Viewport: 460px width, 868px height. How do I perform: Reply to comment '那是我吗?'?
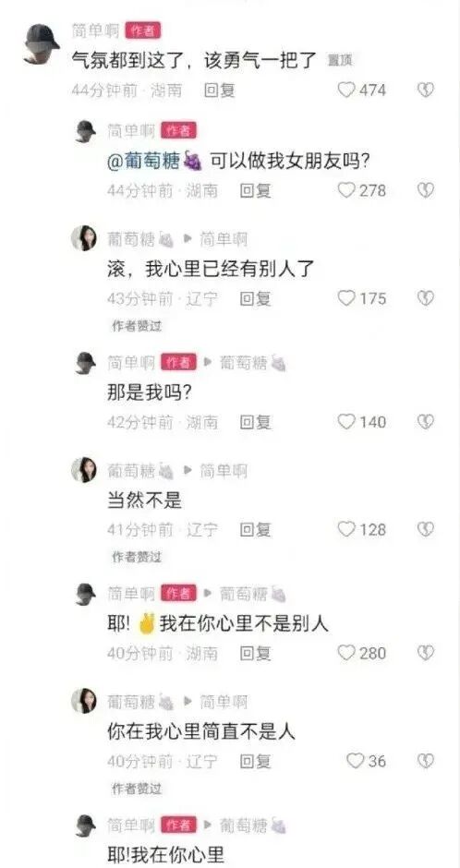pos(255,422)
